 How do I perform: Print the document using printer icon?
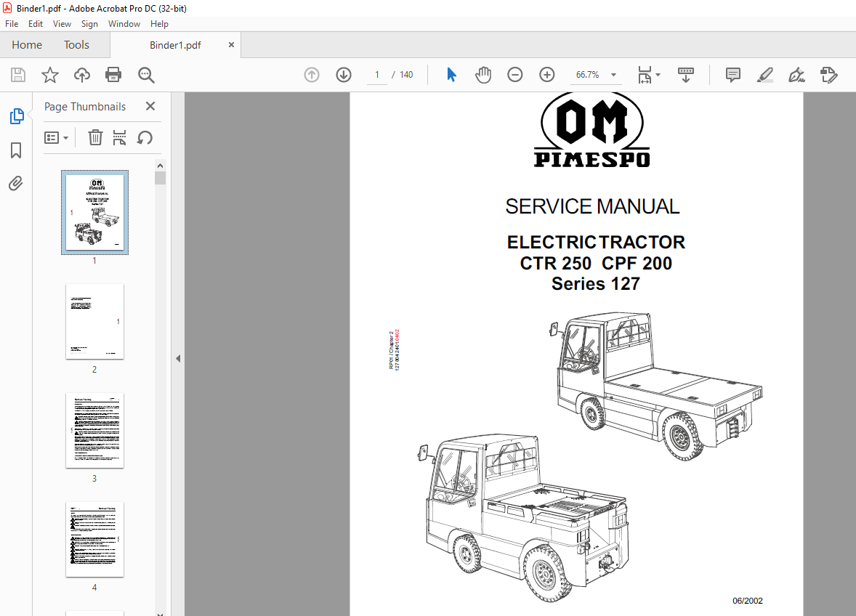tap(113, 75)
